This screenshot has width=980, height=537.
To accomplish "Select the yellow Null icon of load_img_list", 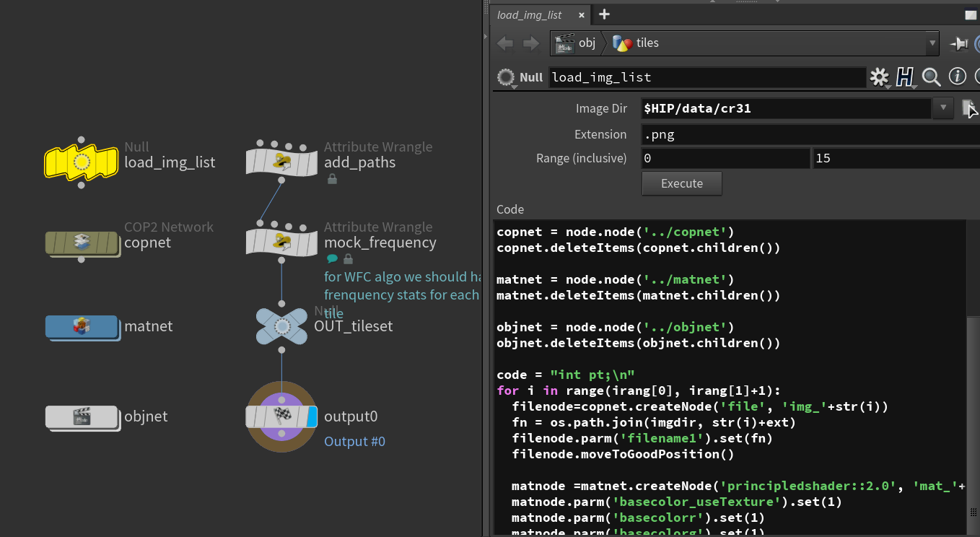I will [x=81, y=162].
